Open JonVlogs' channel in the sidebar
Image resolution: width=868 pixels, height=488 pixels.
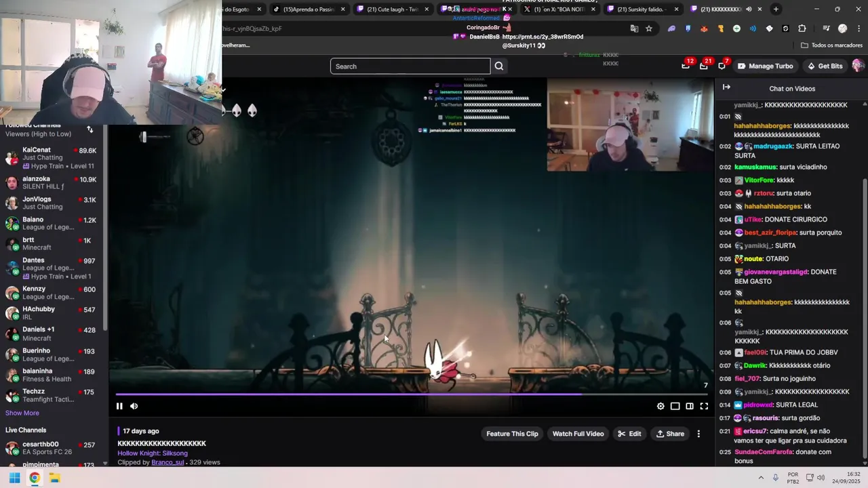pos(52,203)
